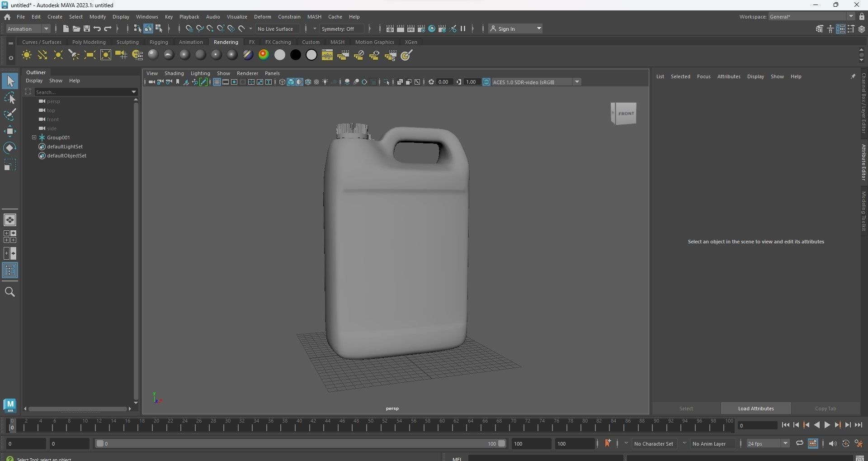Switch to the Poly Modeling shelf tab

[x=89, y=42]
